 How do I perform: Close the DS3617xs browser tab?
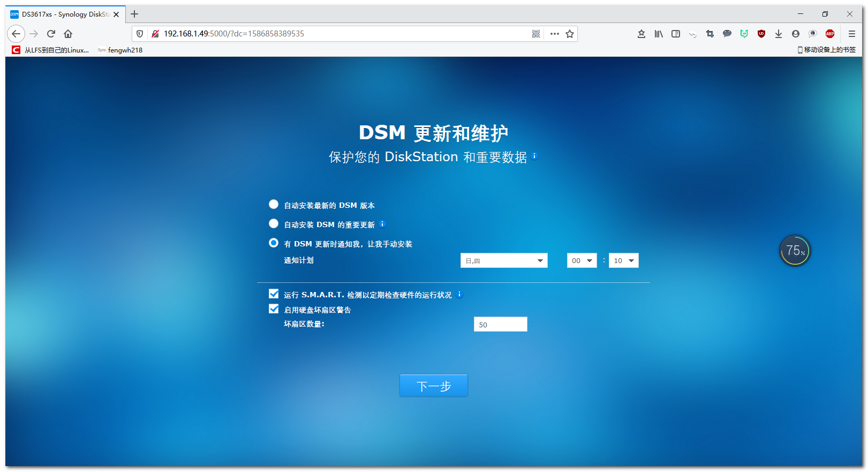point(116,14)
